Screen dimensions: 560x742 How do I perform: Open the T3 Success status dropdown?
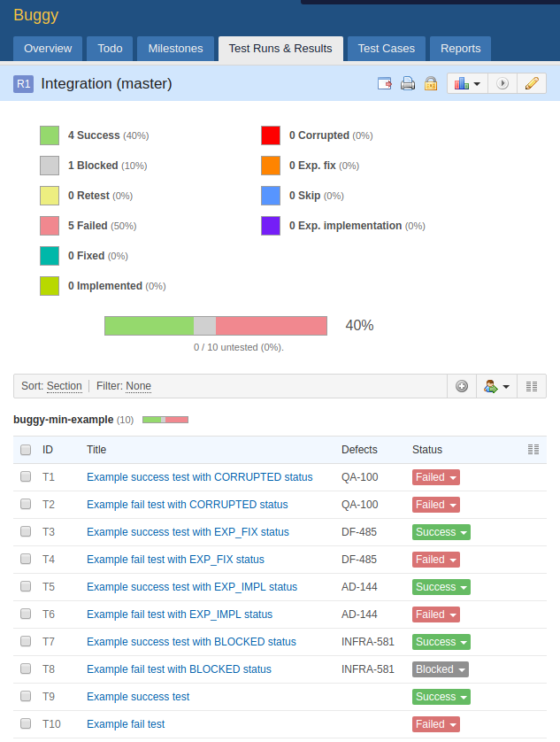441,532
